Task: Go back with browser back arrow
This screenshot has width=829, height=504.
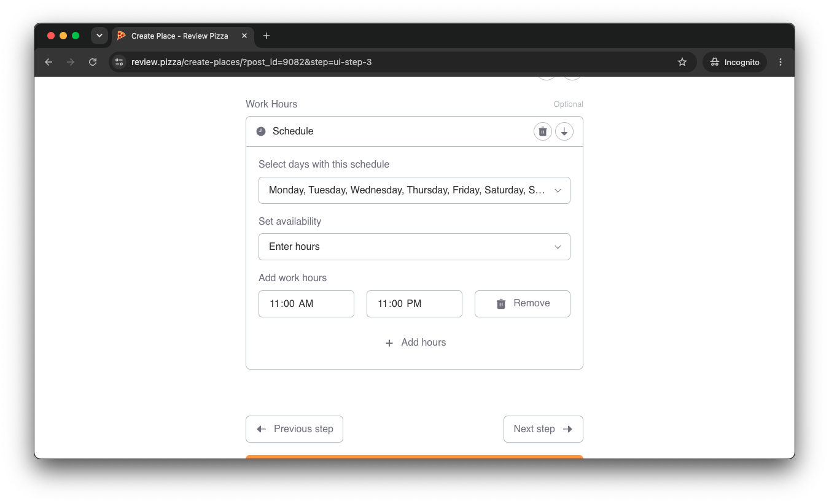Action: coord(49,62)
